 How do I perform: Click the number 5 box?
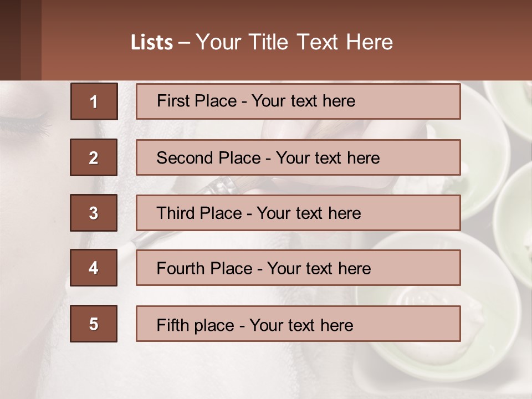(x=94, y=324)
